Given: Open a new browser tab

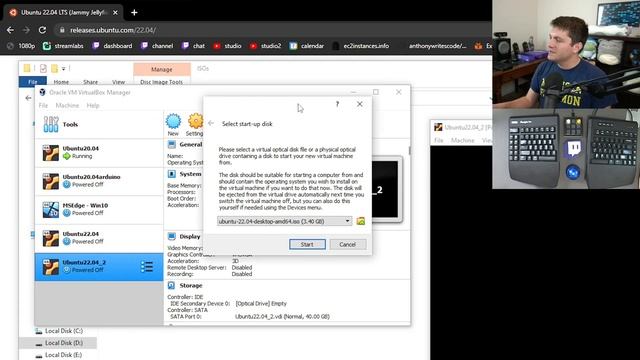Looking at the screenshot, I should tap(134, 13).
